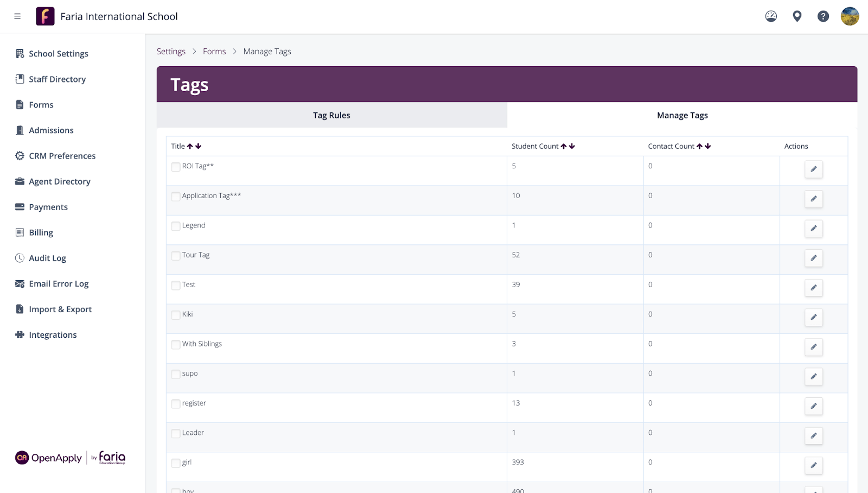The width and height of the screenshot is (868, 493).
Task: Open Integrations from the sidebar
Action: tap(53, 335)
